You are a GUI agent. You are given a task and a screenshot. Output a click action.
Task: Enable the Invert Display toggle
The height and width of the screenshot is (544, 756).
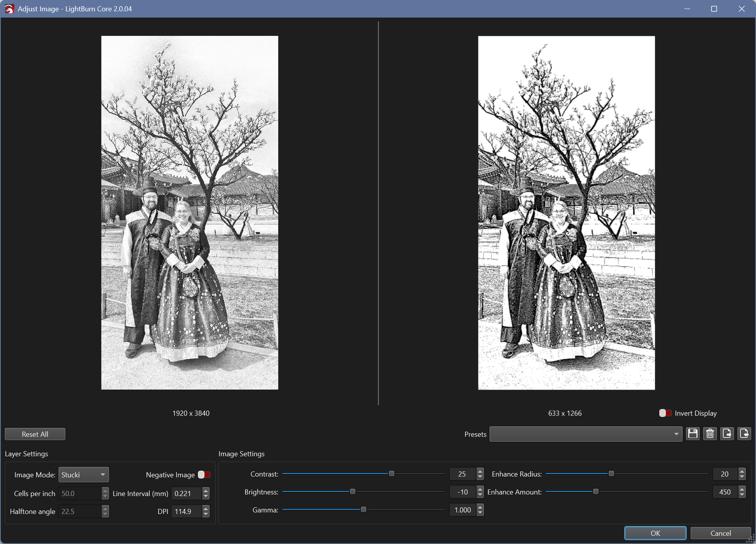click(665, 413)
